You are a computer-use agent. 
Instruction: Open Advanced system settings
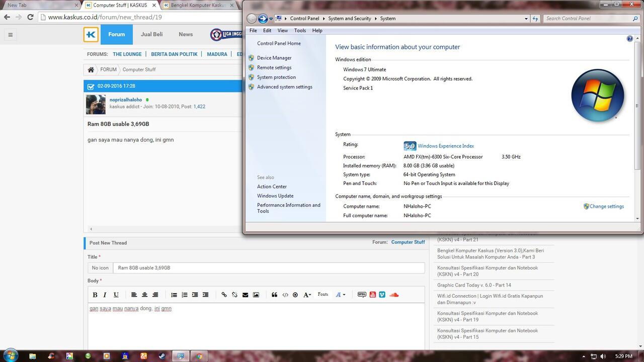pyautogui.click(x=285, y=87)
